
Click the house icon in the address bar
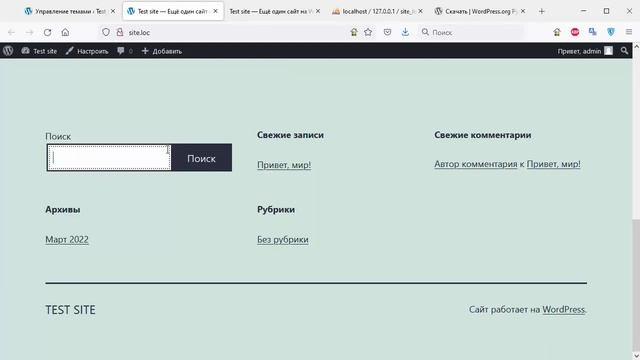tap(354, 32)
